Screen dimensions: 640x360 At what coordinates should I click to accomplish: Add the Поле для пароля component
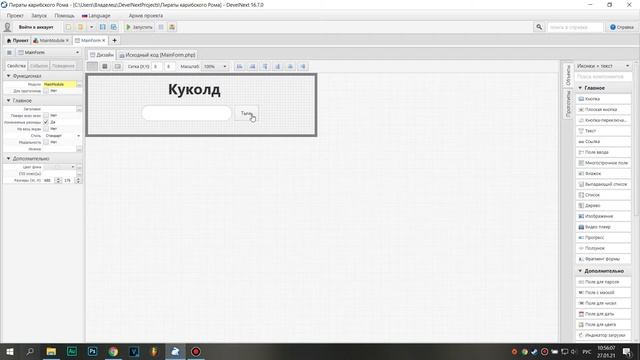(x=603, y=282)
